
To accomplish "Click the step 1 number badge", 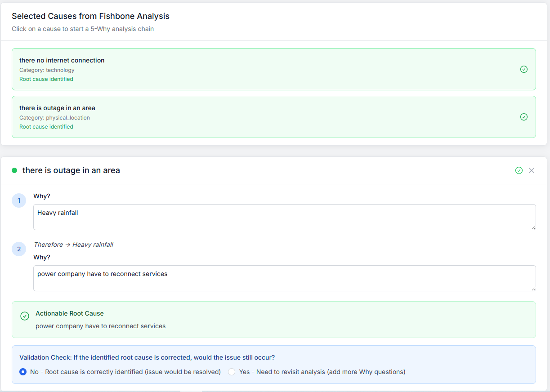I will click(19, 200).
